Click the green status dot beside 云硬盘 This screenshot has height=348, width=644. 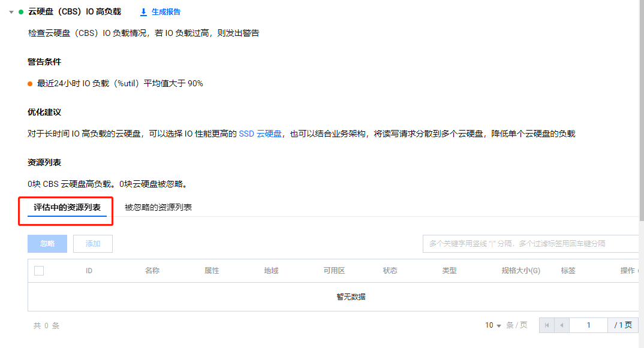[x=21, y=13]
